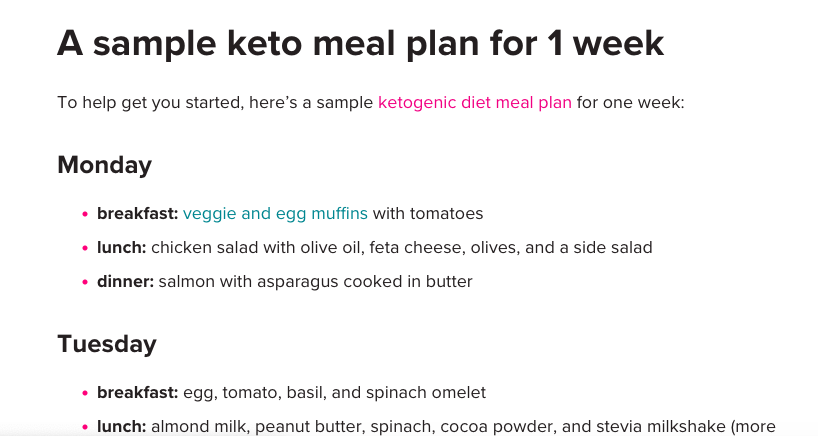Click the pink bullet before Monday lunch
This screenshot has width=818, height=436.
[84, 248]
